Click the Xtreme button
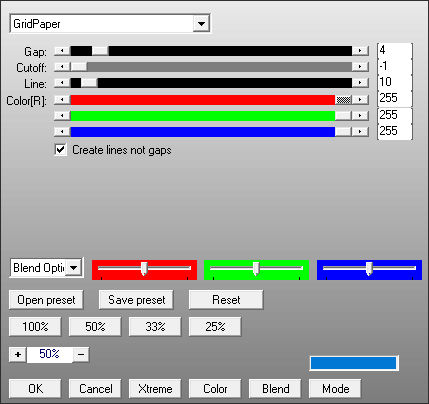The image size is (429, 404). tap(155, 389)
